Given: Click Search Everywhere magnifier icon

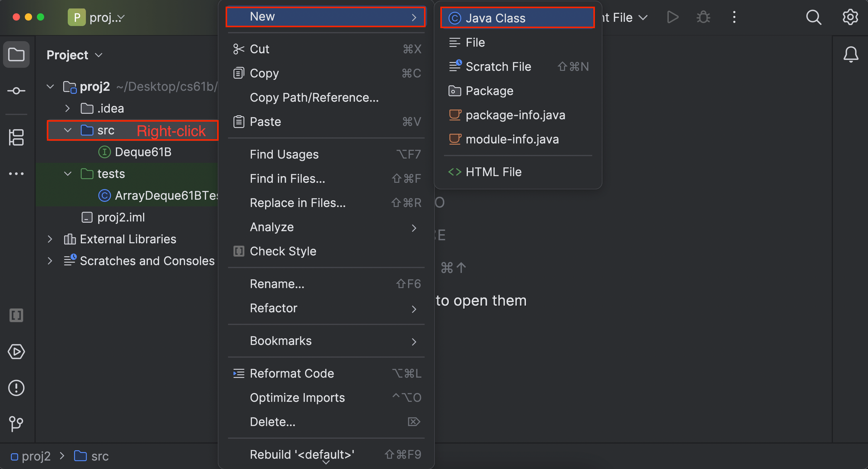Looking at the screenshot, I should (814, 17).
